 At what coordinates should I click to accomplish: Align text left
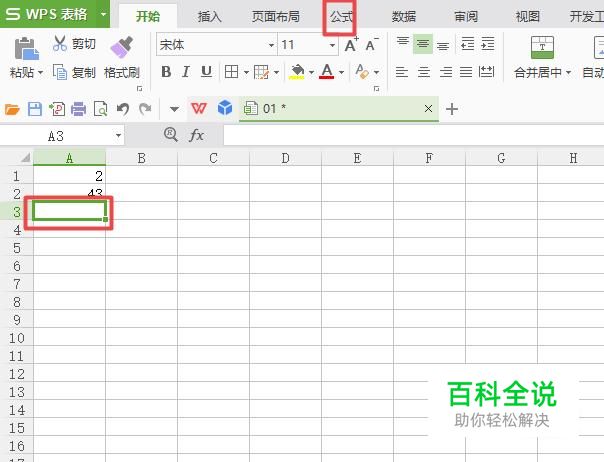(402, 72)
